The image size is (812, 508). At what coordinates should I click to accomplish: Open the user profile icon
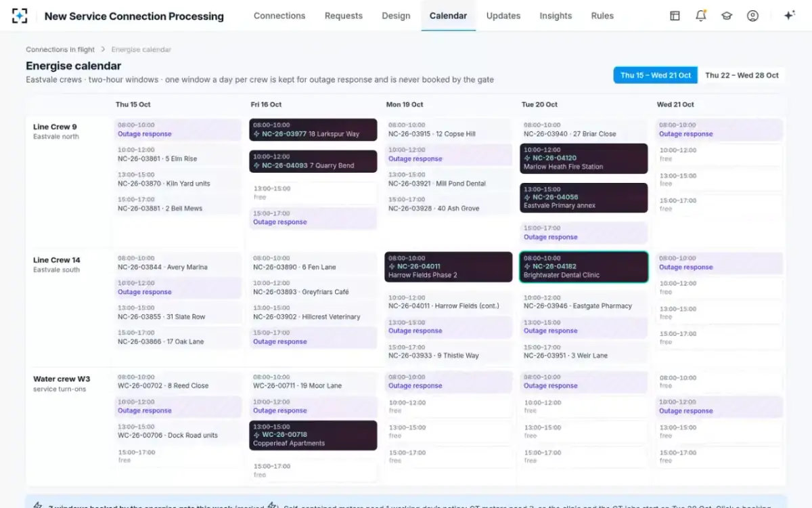coord(752,16)
